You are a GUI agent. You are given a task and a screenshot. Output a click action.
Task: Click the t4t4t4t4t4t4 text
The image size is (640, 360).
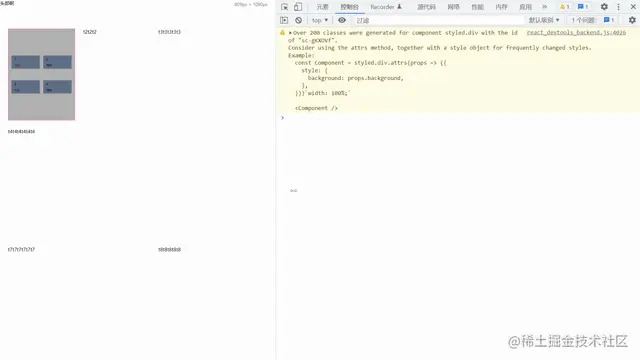click(21, 132)
